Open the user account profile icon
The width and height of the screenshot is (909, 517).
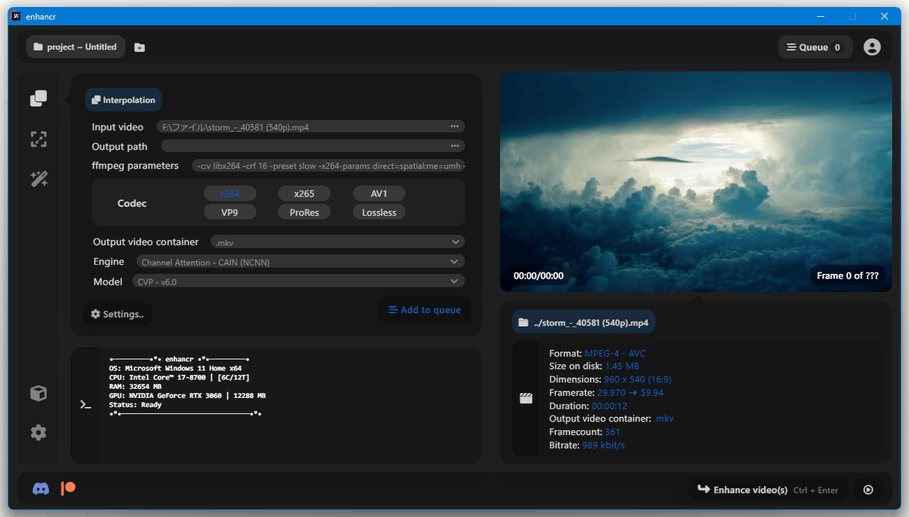pyautogui.click(x=872, y=47)
